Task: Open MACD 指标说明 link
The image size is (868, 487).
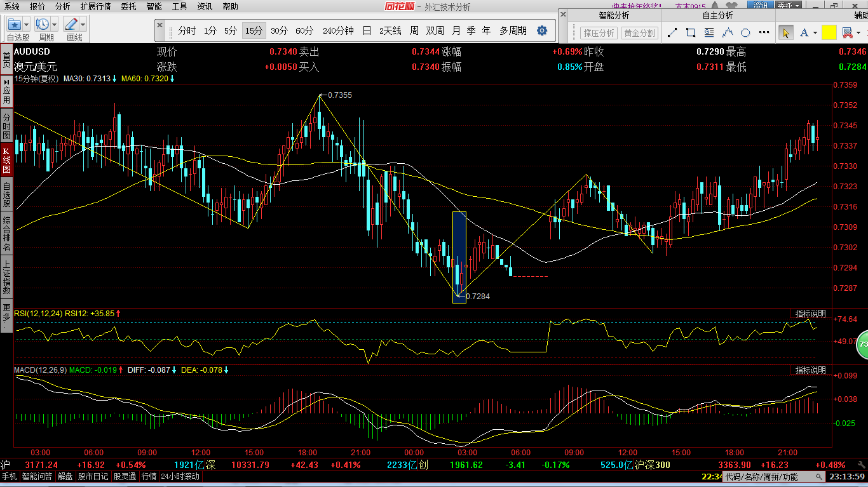Action: pyautogui.click(x=811, y=370)
